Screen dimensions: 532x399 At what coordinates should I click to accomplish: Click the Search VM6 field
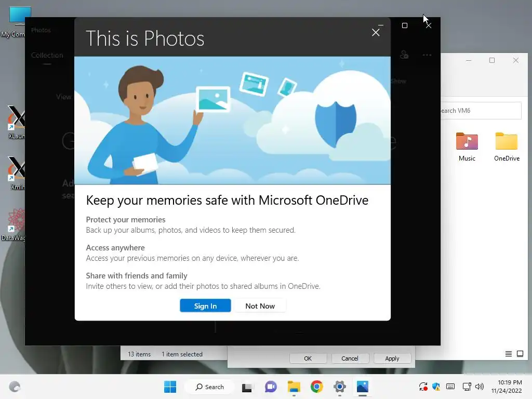click(481, 111)
